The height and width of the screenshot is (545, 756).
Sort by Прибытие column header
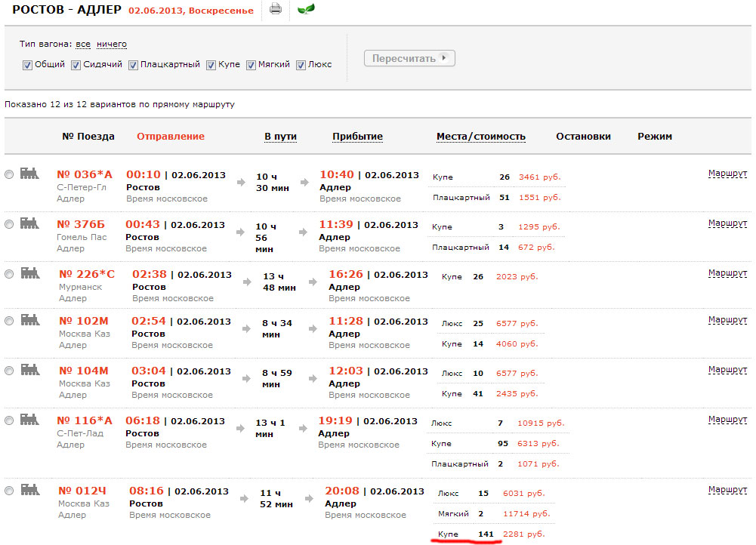357,137
